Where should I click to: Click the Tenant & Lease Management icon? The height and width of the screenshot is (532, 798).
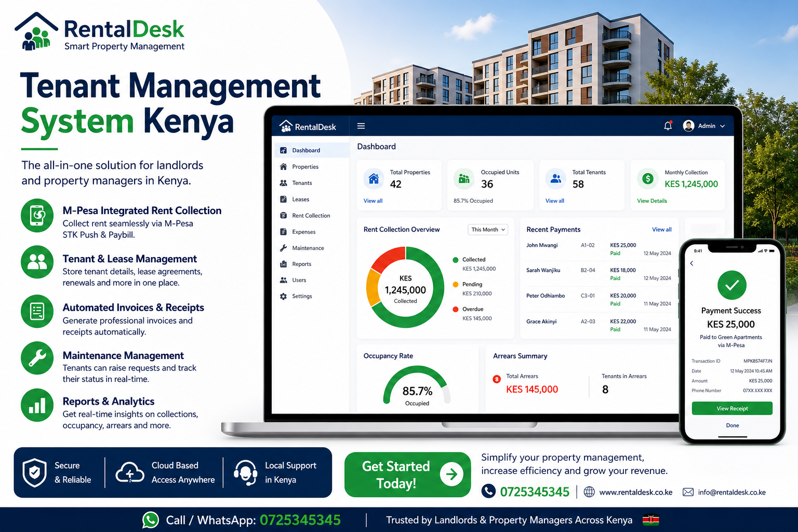[37, 262]
